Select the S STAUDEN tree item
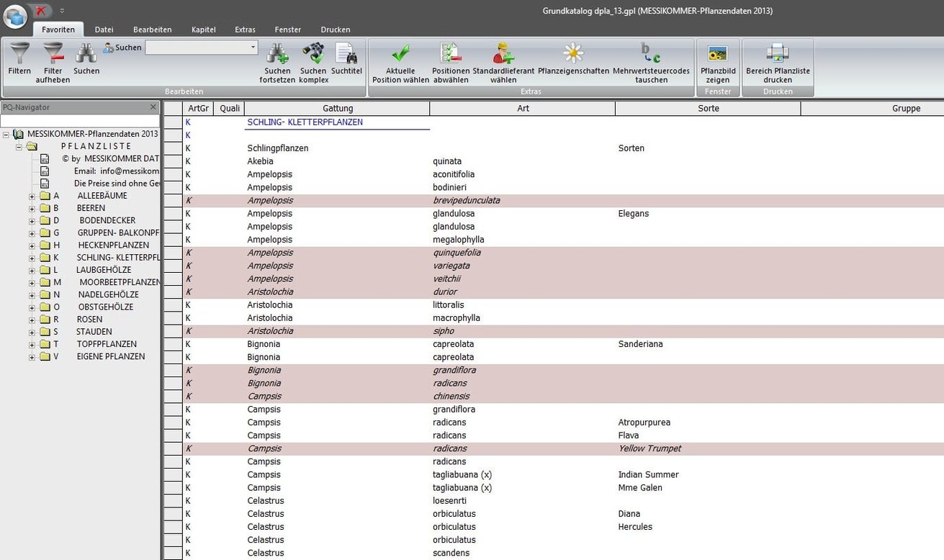 pos(83,332)
